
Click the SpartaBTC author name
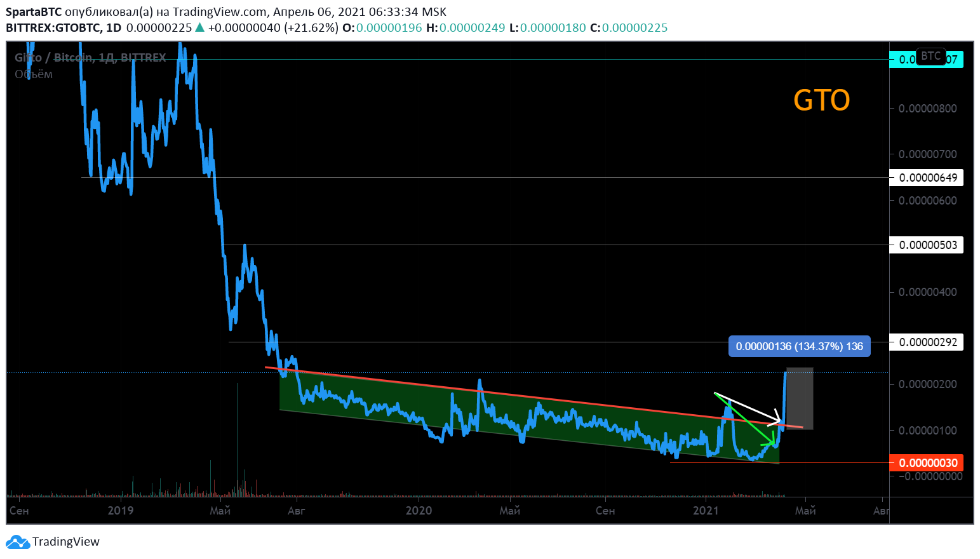click(34, 12)
